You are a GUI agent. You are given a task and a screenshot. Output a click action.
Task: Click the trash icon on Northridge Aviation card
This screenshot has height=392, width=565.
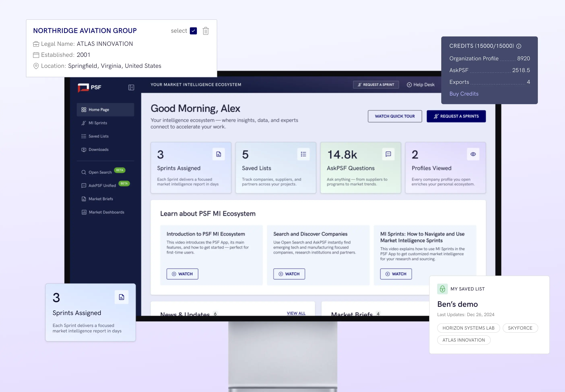coord(206,31)
